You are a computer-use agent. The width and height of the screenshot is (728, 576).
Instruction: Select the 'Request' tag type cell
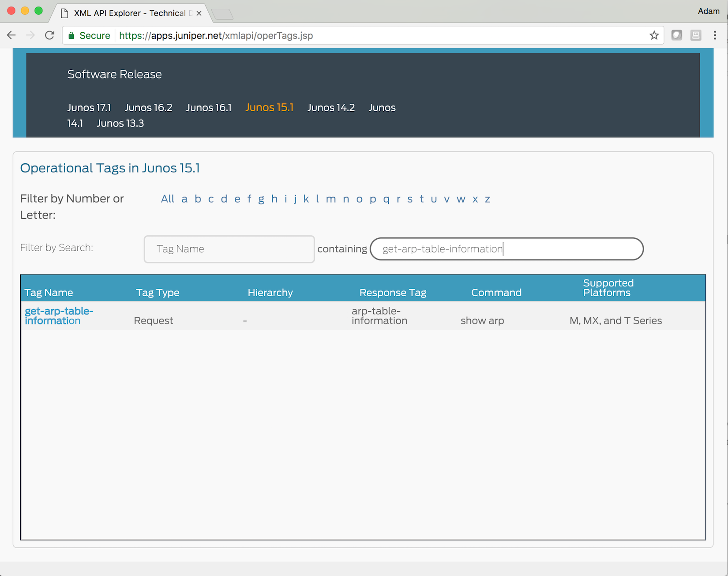coord(154,320)
